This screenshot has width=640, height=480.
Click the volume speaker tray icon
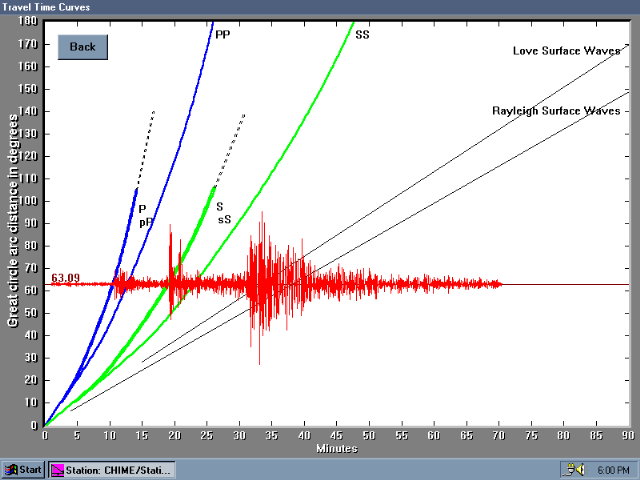point(574,469)
